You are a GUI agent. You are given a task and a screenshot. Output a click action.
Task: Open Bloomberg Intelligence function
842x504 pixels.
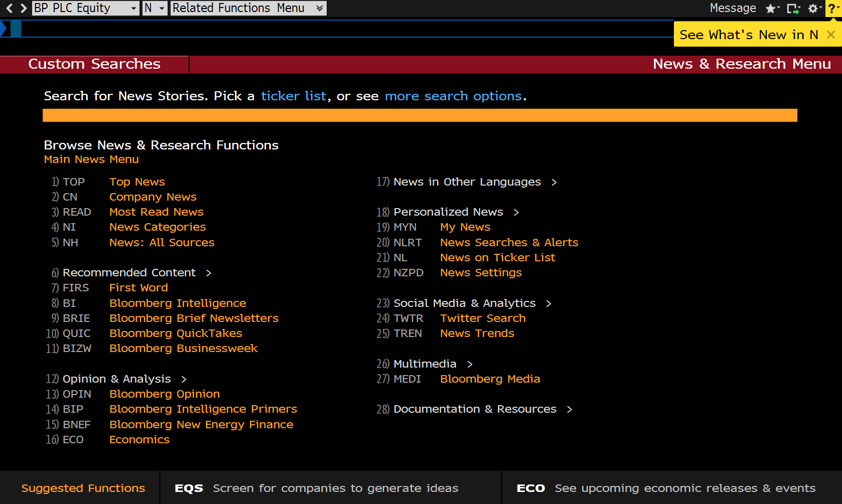coord(178,303)
